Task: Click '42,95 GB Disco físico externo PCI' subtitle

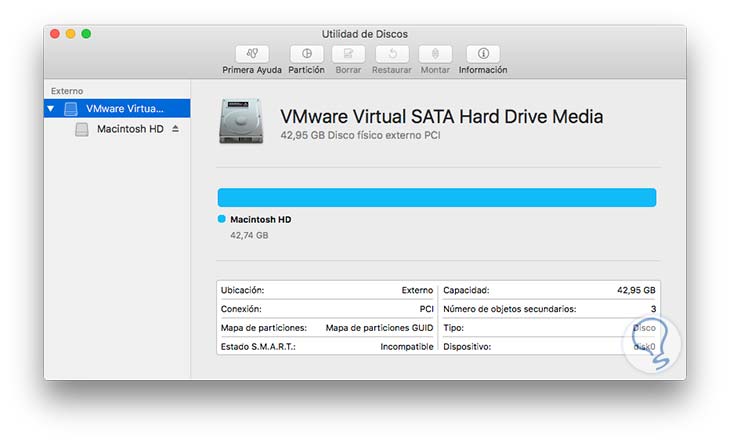Action: [360, 135]
